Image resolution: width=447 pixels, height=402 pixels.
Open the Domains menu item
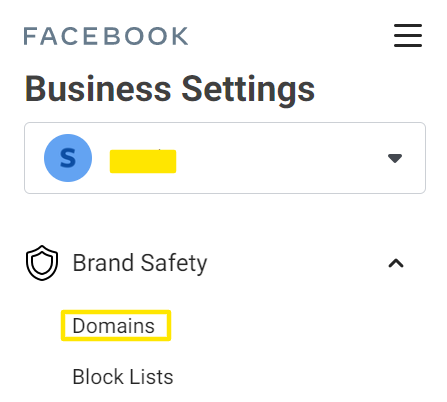pos(114,326)
